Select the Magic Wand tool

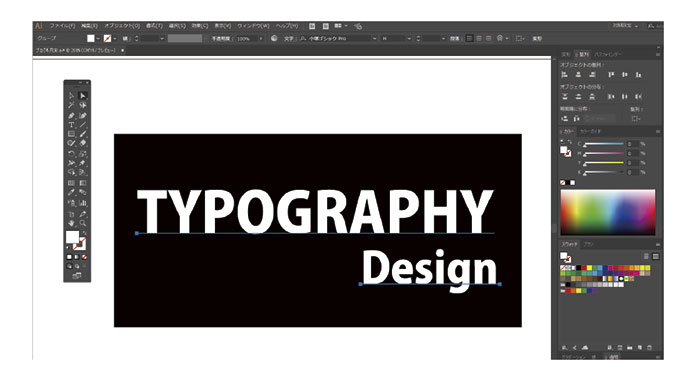[71, 105]
